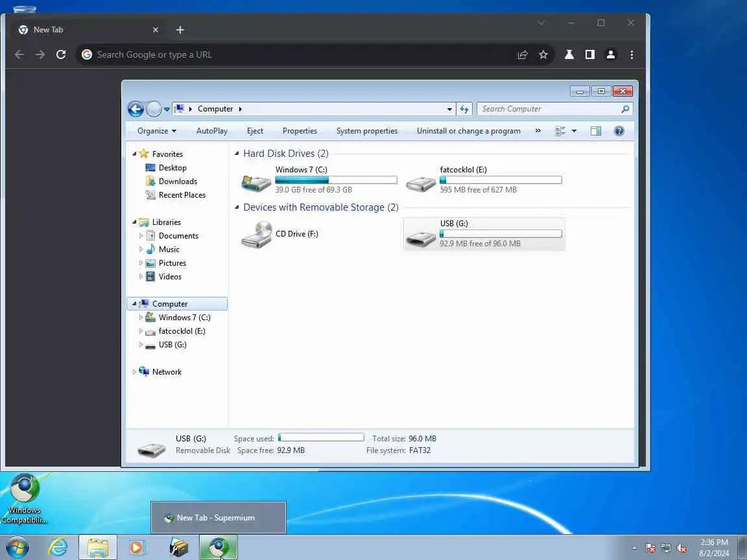Refresh the Computer address bar

(464, 109)
